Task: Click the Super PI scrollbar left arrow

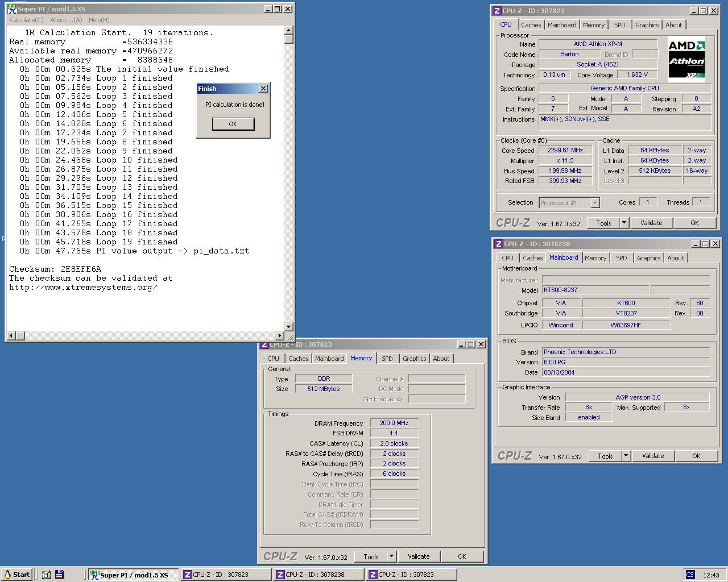Action: point(11,336)
